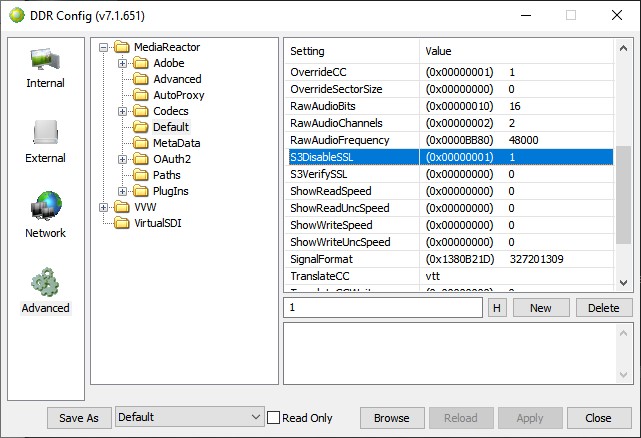Open the Network section globe icon
641x438 pixels.
(46, 206)
